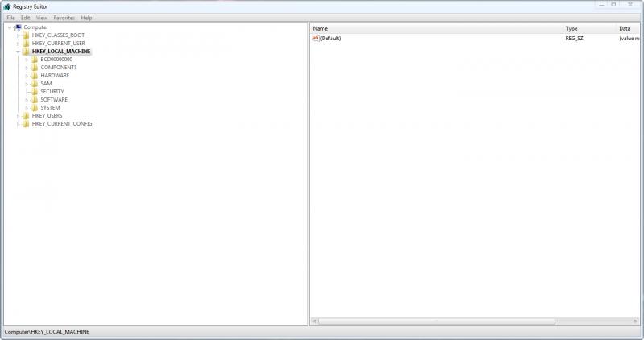Viewport: 644px width, 340px height.
Task: Expand the COMPONENTS subkey arrow
Action: pos(27,68)
